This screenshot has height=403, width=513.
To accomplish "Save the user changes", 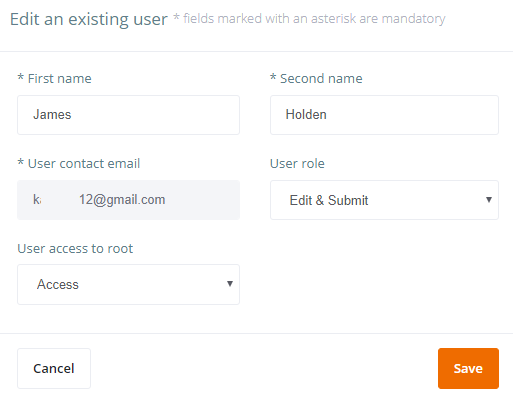I will pyautogui.click(x=468, y=368).
